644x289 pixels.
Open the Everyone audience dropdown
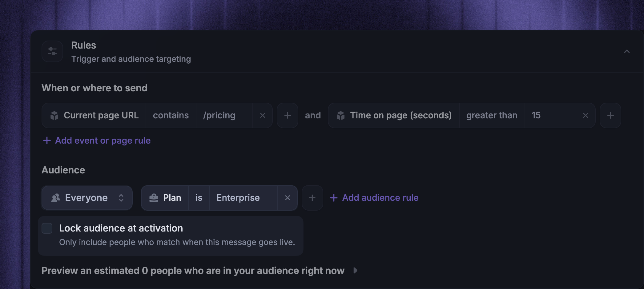(x=87, y=198)
